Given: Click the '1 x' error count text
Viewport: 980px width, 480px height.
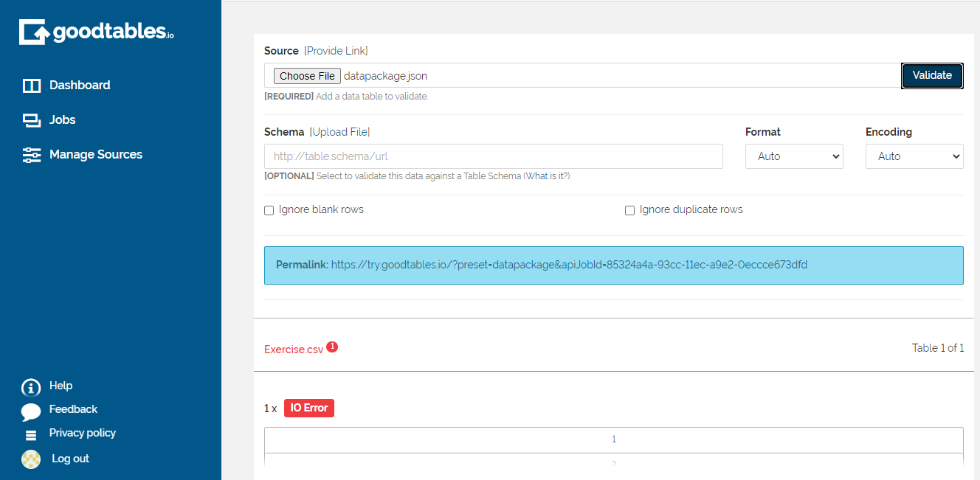Looking at the screenshot, I should pyautogui.click(x=271, y=408).
